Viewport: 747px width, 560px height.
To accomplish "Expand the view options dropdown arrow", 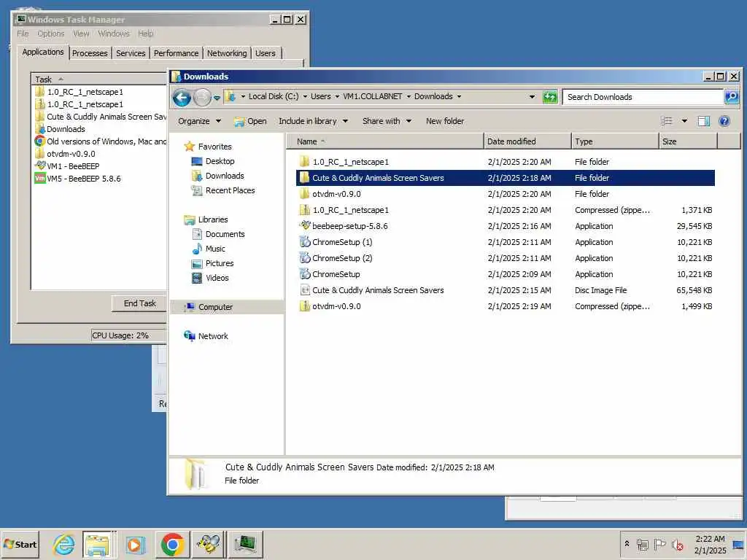I will click(x=684, y=121).
